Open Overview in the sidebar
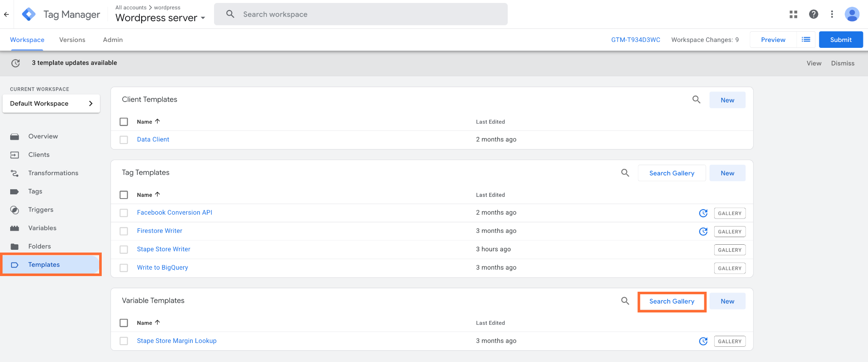This screenshot has height=362, width=868. click(43, 136)
